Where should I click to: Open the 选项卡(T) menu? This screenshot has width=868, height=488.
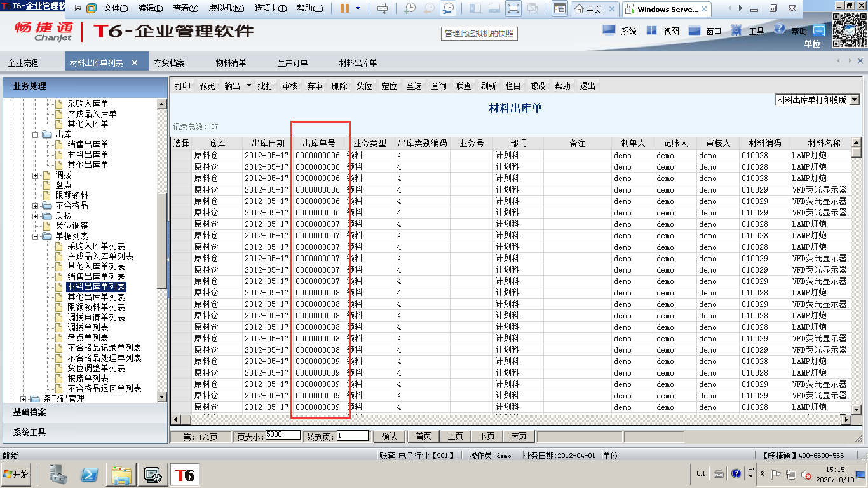(271, 9)
